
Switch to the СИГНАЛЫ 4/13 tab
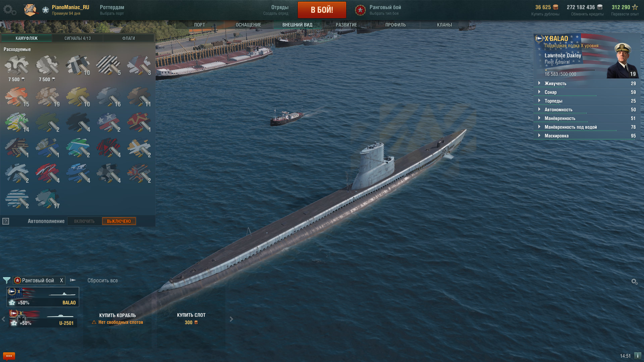click(x=77, y=38)
